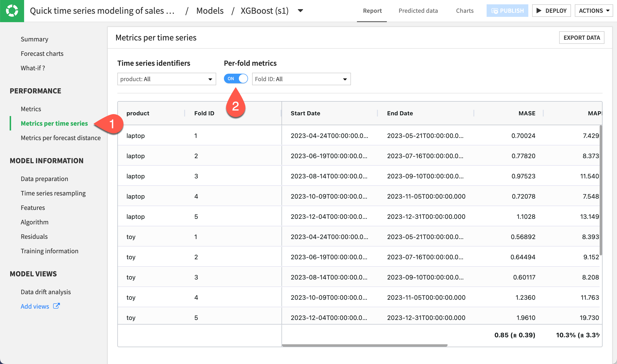617x364 pixels.
Task: Select Forecast charts in the sidebar
Action: 42,53
